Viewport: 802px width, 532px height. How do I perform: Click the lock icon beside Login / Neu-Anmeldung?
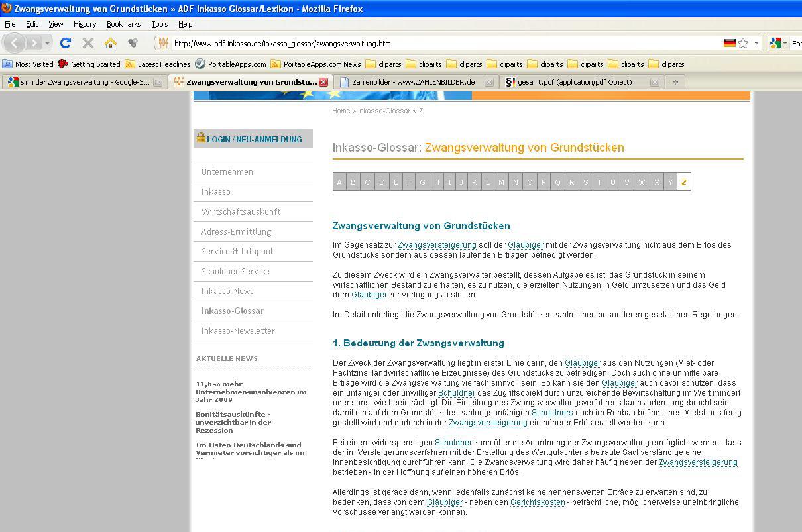click(x=201, y=138)
